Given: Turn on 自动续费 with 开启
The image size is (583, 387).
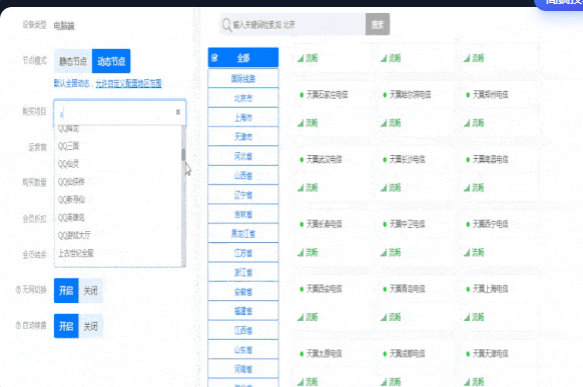Looking at the screenshot, I should [66, 326].
